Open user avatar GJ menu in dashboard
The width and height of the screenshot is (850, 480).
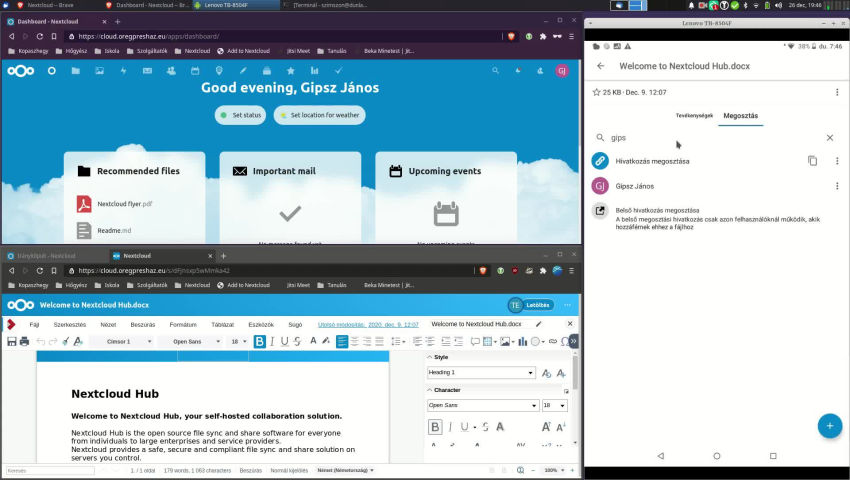(x=562, y=71)
